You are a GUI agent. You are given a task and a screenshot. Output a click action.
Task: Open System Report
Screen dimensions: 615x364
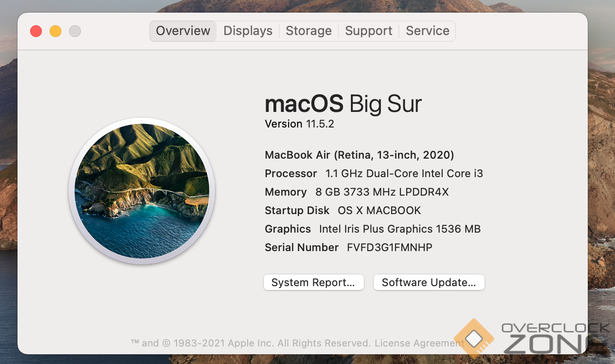pyautogui.click(x=314, y=283)
